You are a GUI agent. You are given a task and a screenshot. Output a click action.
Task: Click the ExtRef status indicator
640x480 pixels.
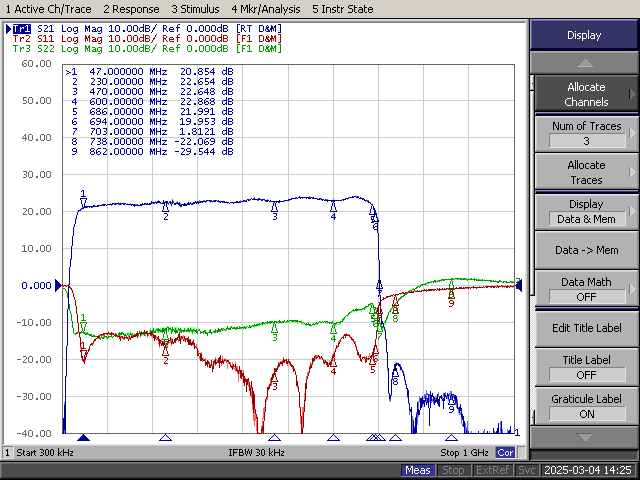click(x=492, y=470)
